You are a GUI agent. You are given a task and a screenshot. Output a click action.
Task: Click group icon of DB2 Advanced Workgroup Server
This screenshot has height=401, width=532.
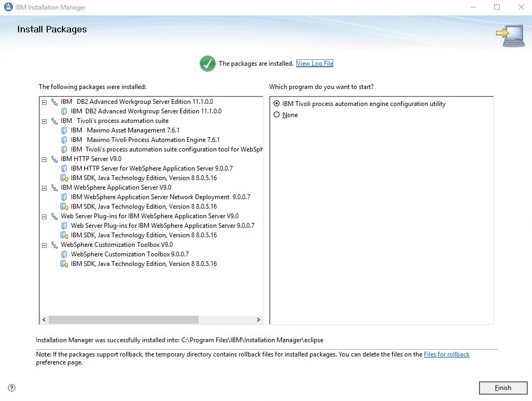54,102
